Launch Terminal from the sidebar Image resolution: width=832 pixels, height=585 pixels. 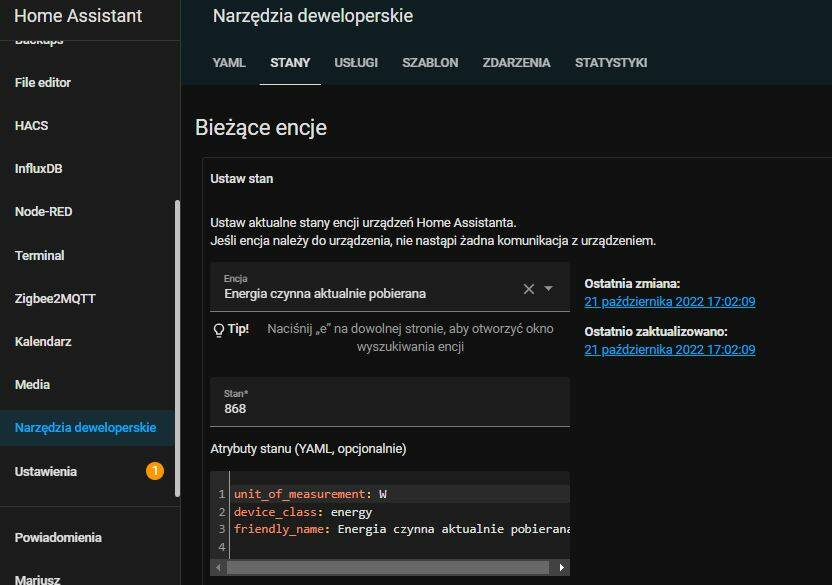click(39, 255)
